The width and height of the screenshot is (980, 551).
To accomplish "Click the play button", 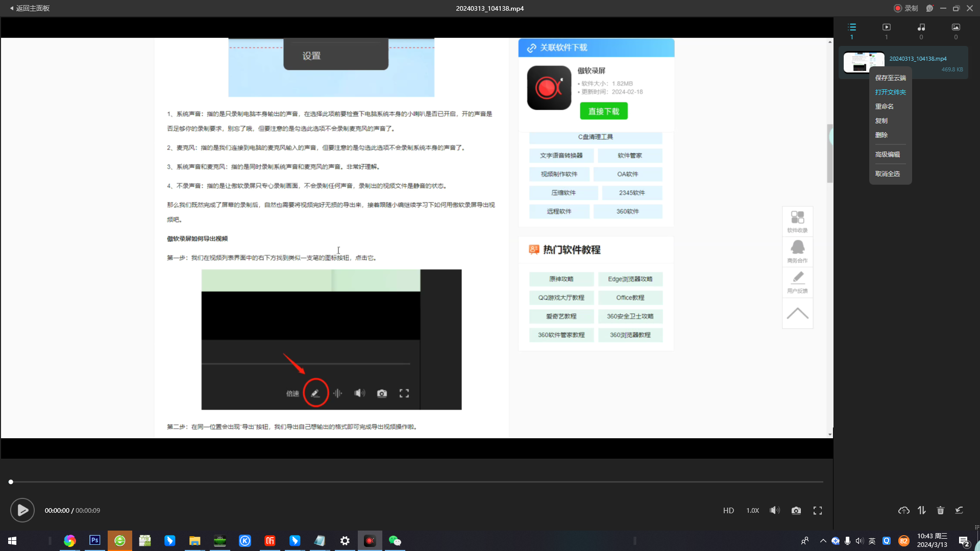I will point(22,510).
